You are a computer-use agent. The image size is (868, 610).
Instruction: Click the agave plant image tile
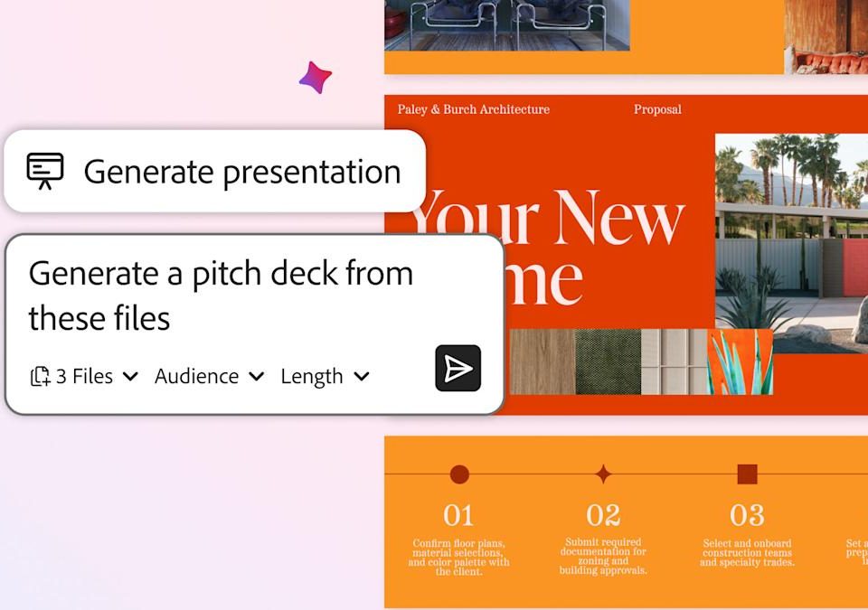pos(740,361)
